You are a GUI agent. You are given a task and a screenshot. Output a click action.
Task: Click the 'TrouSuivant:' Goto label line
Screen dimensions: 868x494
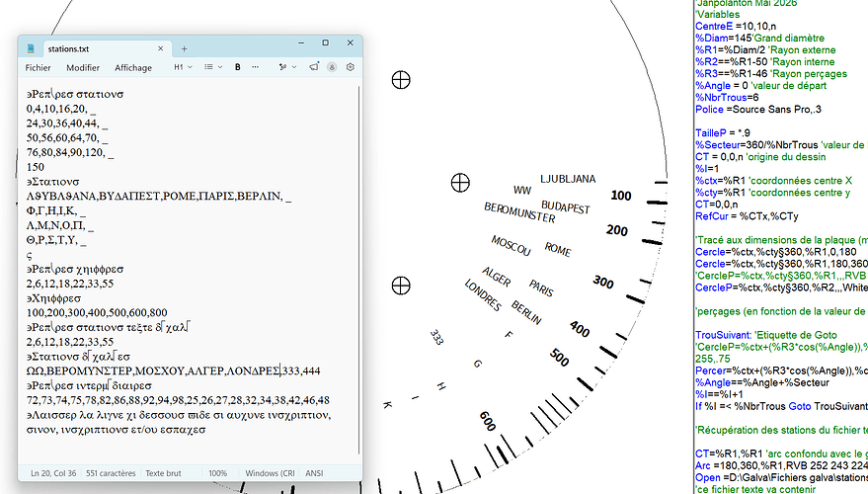(766, 335)
